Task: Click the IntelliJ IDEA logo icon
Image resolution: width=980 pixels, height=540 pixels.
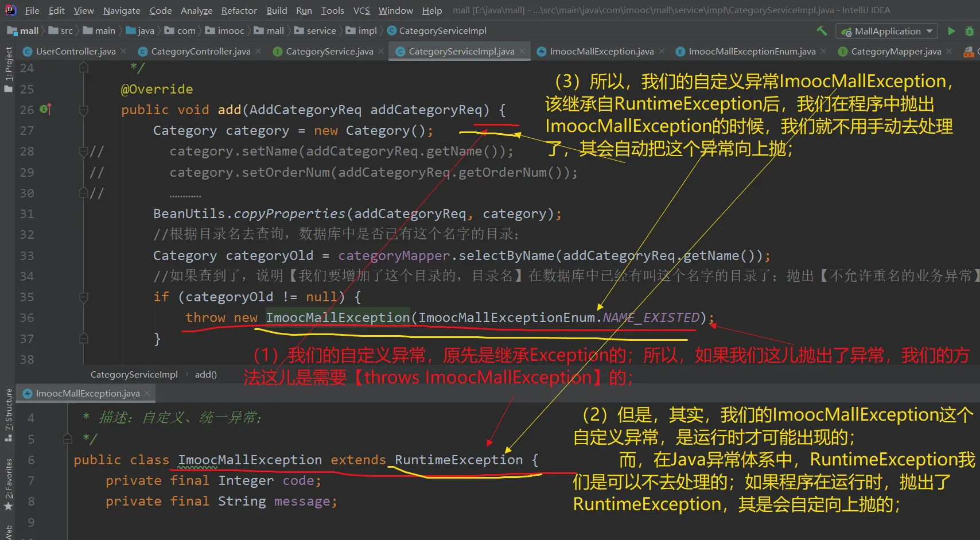Action: tap(10, 10)
